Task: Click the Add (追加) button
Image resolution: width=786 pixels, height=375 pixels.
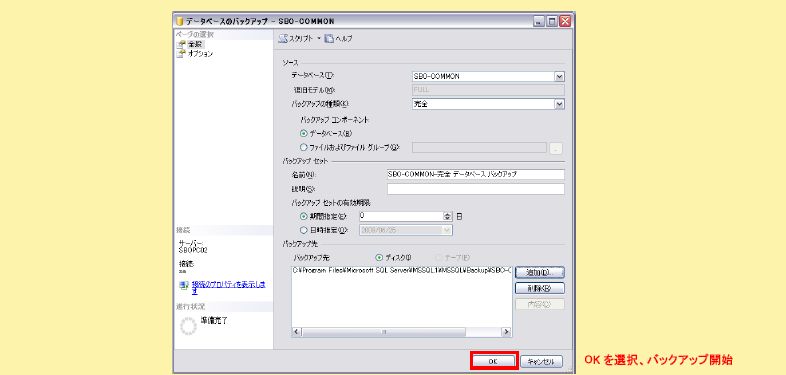Action: tap(540, 272)
